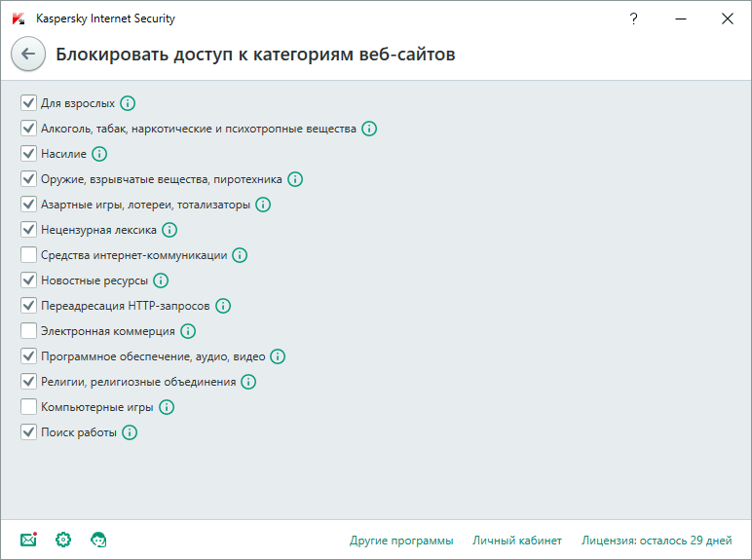Click 'Лицензия: осталось 29 дней' link

(656, 541)
